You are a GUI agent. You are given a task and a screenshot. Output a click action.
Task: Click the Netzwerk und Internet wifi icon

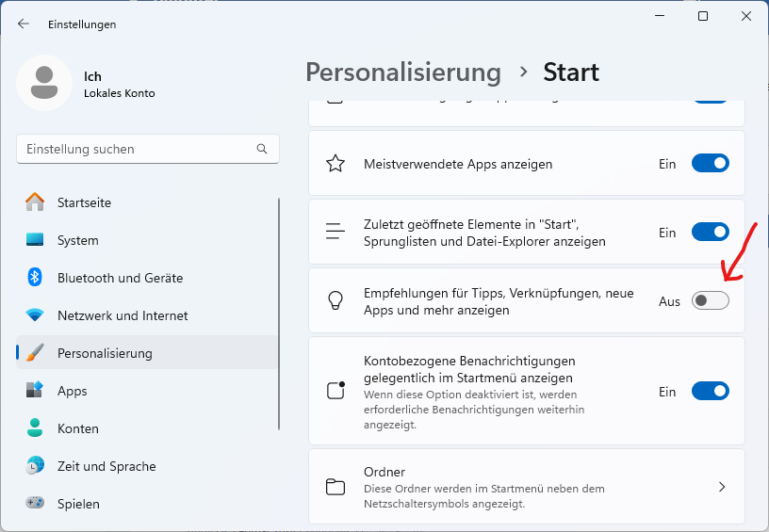pyautogui.click(x=35, y=315)
